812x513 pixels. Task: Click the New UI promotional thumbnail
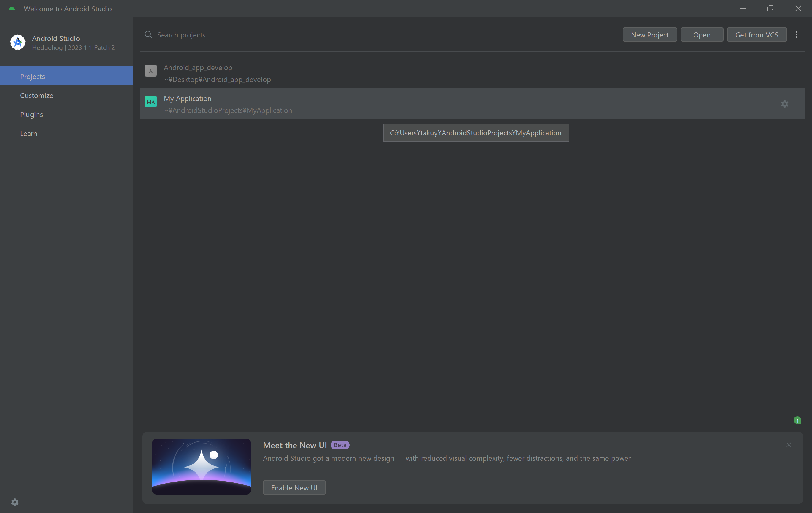pyautogui.click(x=201, y=467)
